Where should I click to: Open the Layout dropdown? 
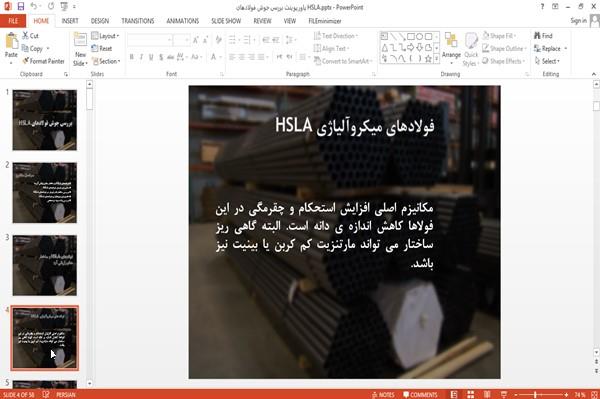(105, 36)
